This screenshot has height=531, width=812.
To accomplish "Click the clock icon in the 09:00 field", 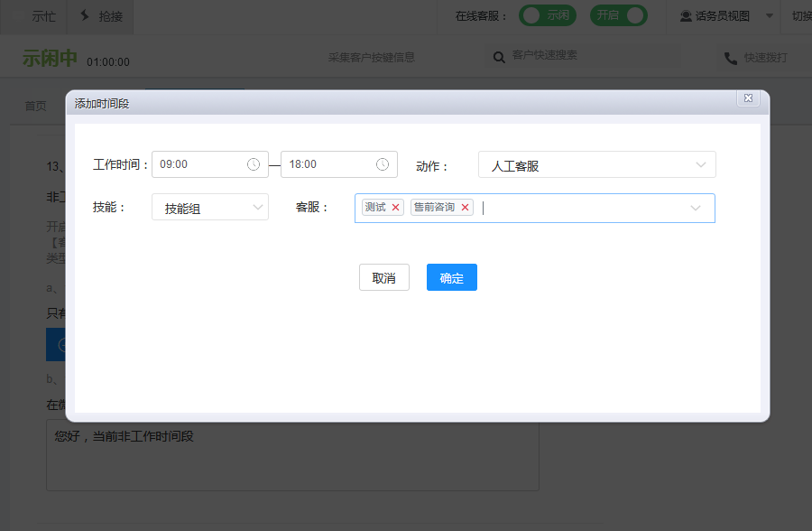I will pos(254,164).
